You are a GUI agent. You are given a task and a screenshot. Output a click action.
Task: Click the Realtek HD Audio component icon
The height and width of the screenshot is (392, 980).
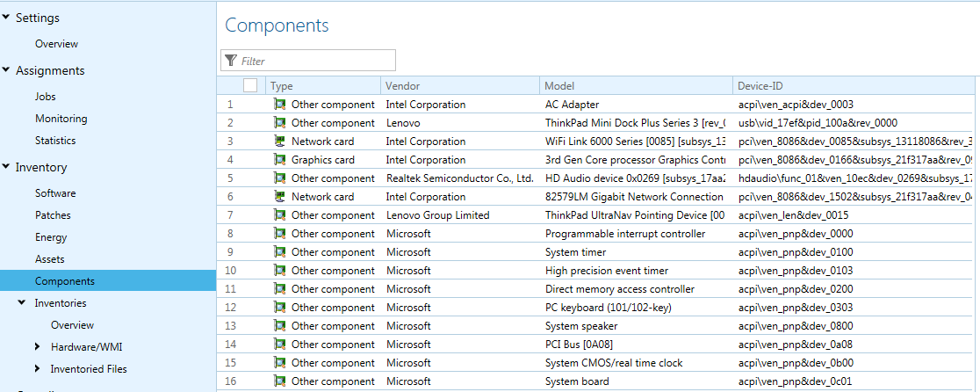(x=280, y=178)
